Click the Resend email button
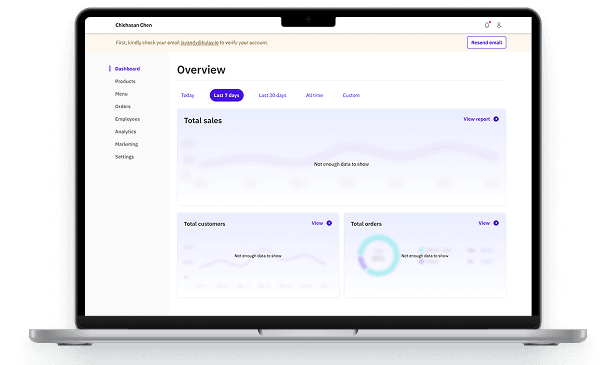 coord(487,43)
